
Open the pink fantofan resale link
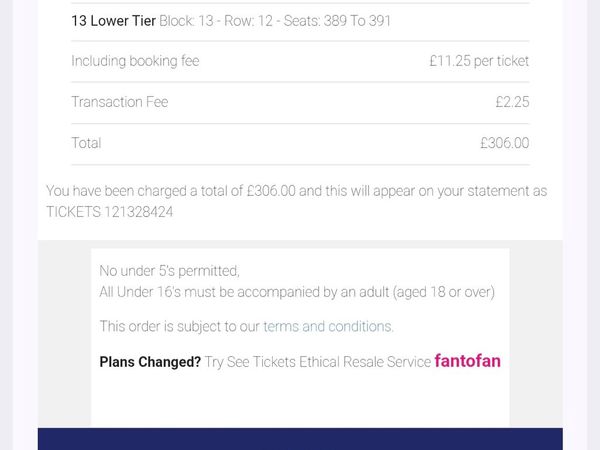pos(467,361)
